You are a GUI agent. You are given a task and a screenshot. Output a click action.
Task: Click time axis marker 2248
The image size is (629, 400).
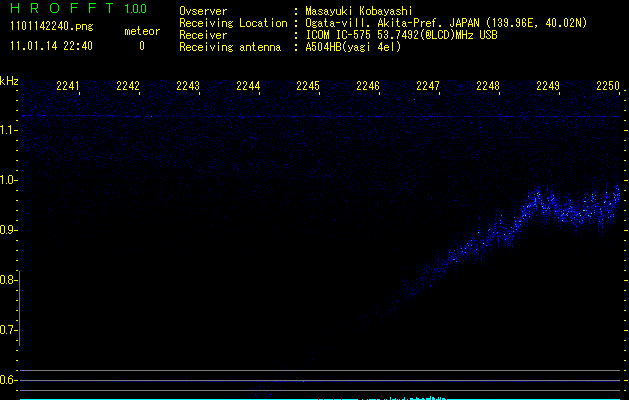point(488,86)
